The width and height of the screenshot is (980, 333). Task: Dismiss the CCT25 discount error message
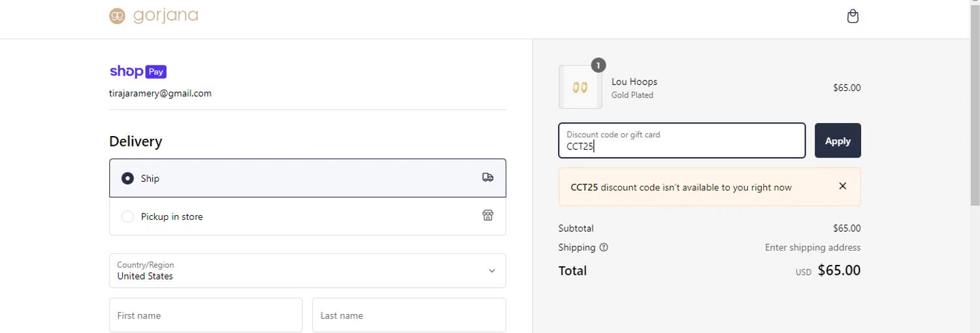point(843,186)
